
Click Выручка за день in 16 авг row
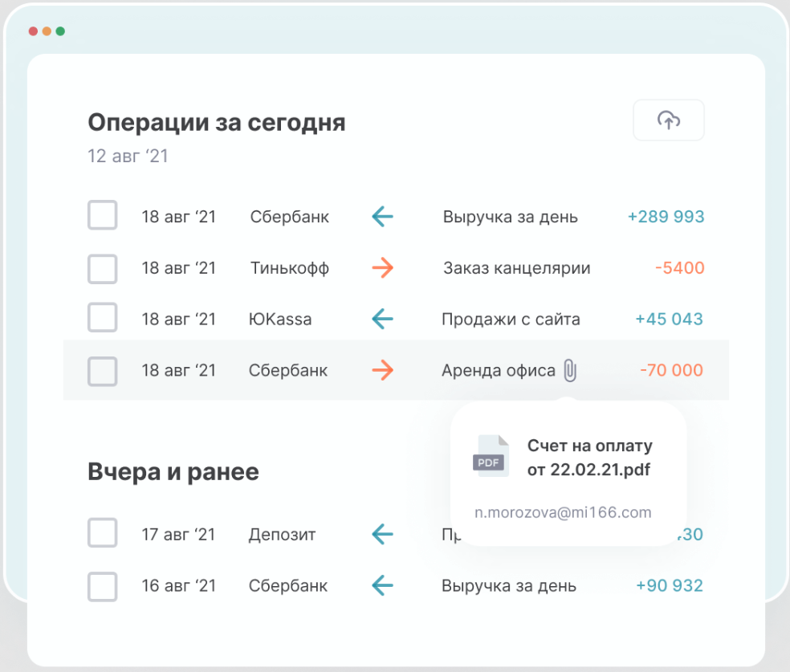509,586
